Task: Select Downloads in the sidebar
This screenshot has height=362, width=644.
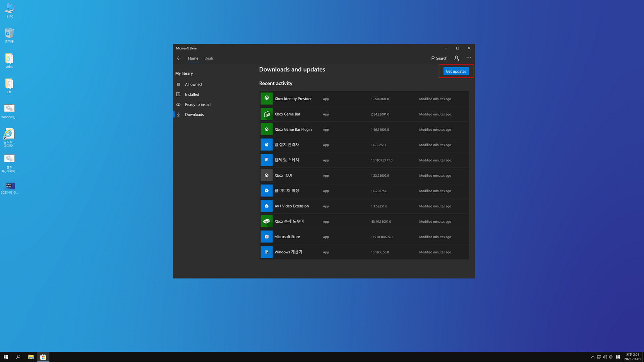Action: (194, 114)
